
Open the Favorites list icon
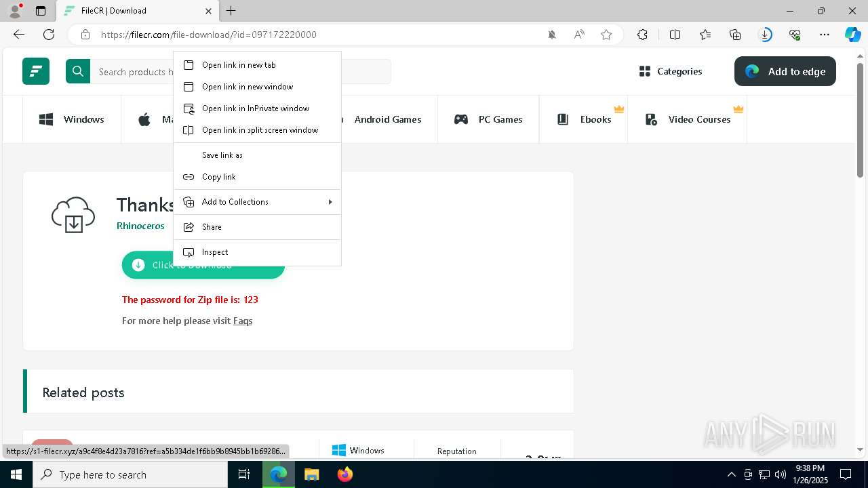pyautogui.click(x=705, y=35)
